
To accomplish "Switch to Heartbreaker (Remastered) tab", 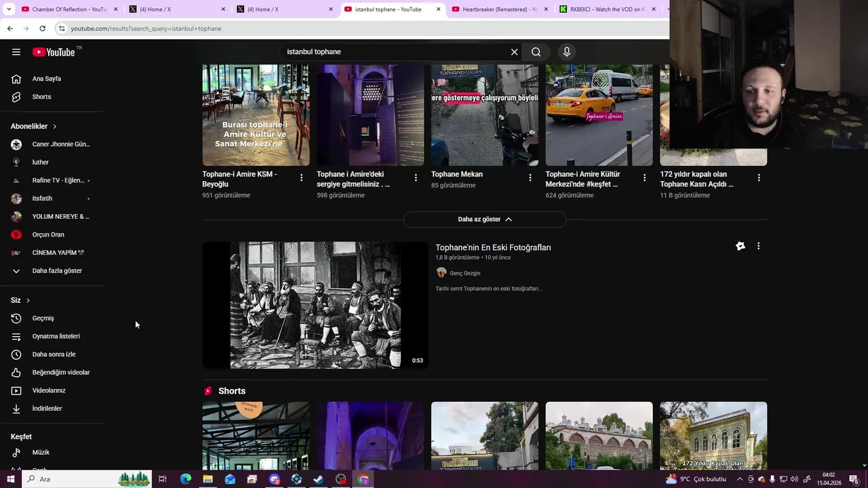I will tap(500, 9).
